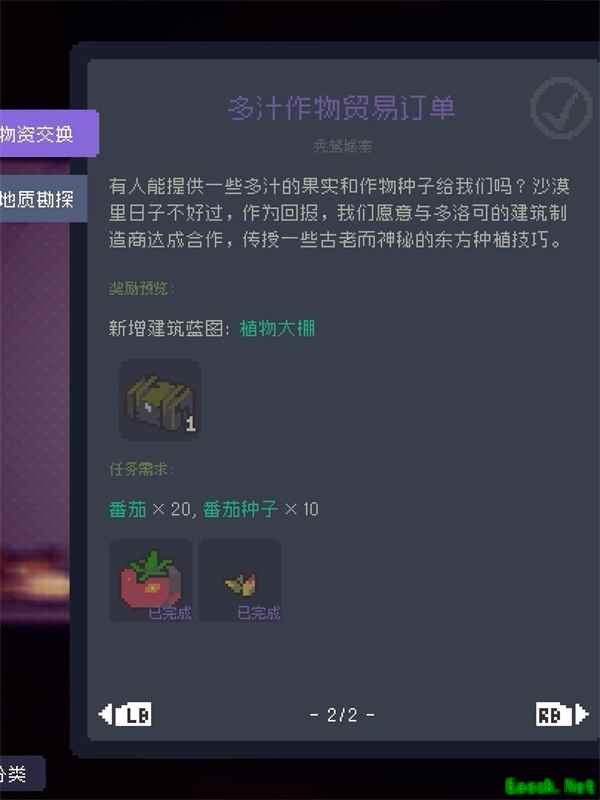
Task: Click the green 番茄种子 requirement link
Action: click(240, 509)
